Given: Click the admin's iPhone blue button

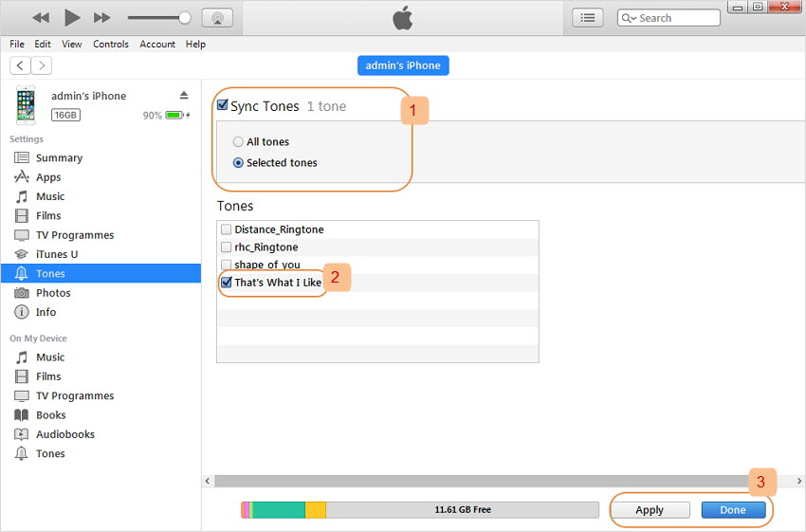Looking at the screenshot, I should click(403, 65).
